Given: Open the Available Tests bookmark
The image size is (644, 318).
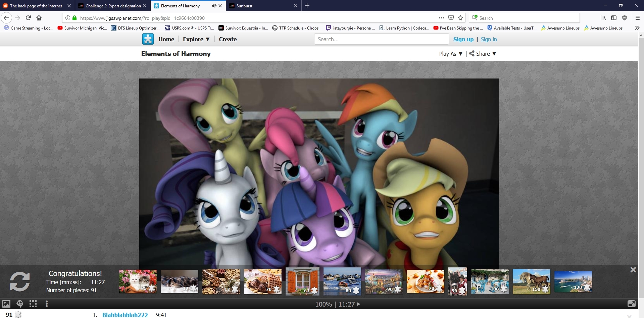Looking at the screenshot, I should (512, 28).
